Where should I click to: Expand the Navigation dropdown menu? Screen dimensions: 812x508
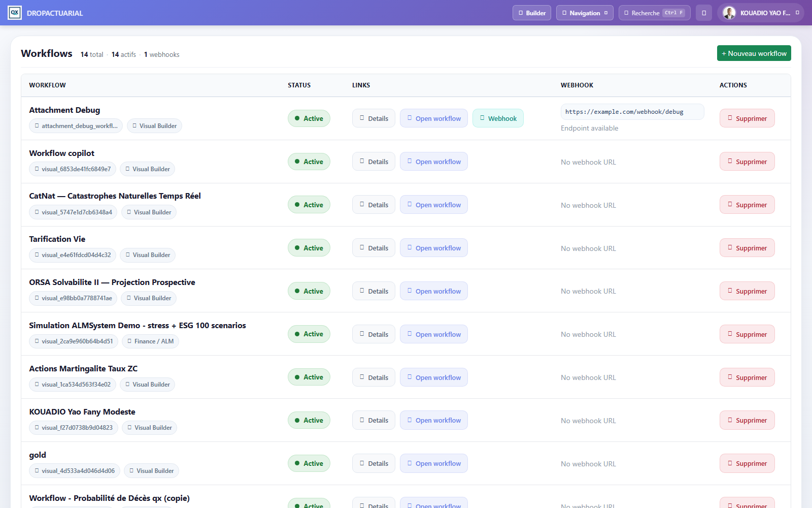pyautogui.click(x=585, y=13)
